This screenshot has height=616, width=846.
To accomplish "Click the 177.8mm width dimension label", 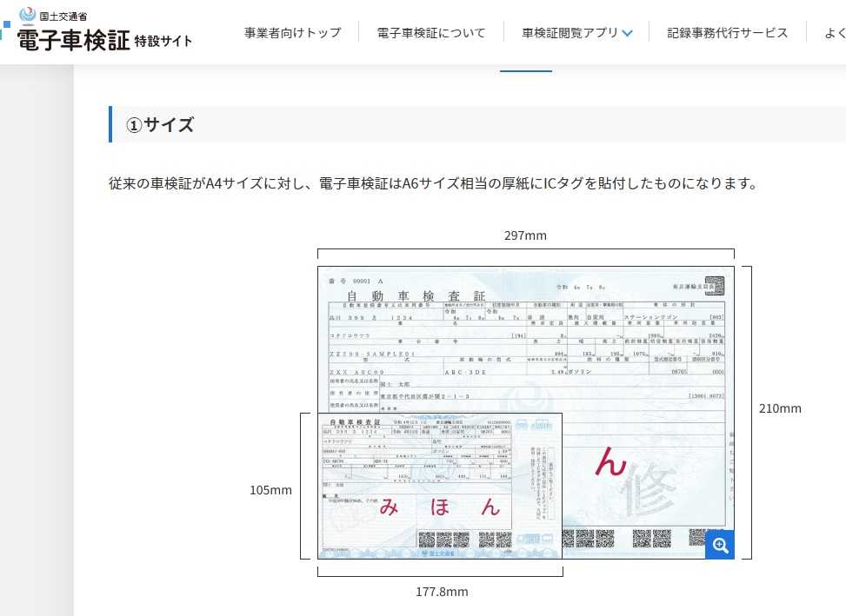I will [440, 592].
